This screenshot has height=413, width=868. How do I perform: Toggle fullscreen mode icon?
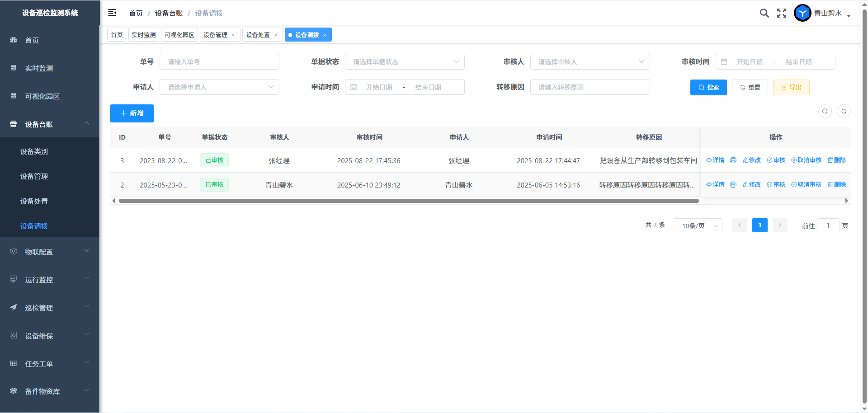point(781,13)
